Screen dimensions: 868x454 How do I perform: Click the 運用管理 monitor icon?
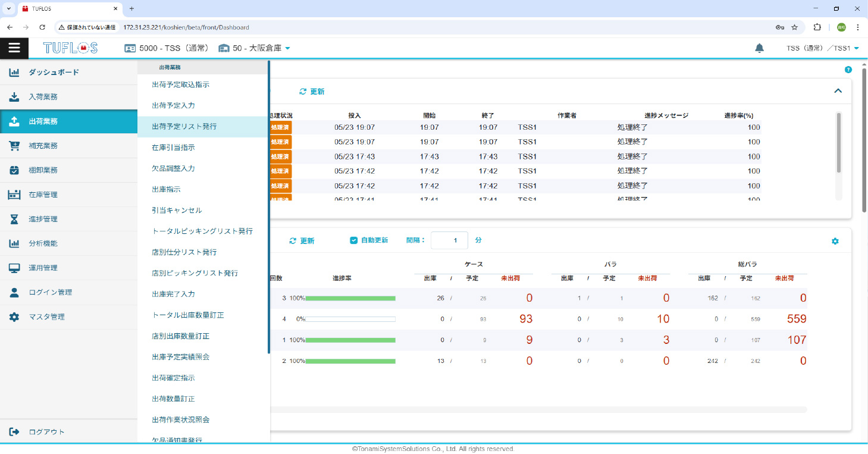14,268
